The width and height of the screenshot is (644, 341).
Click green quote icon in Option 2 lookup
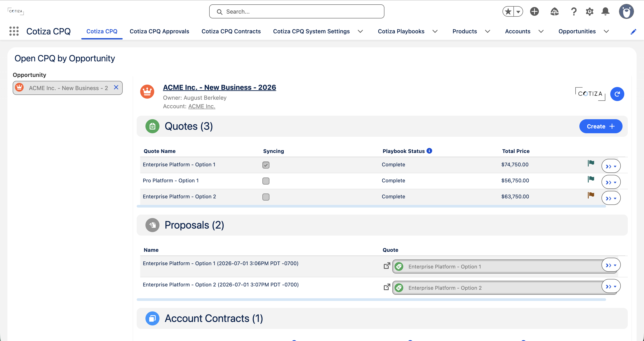tap(399, 288)
